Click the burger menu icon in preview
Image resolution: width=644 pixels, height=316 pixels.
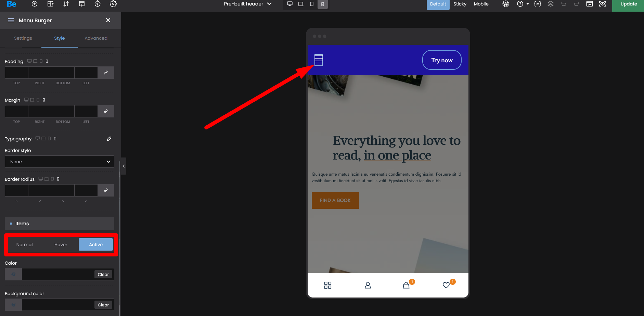tap(319, 60)
